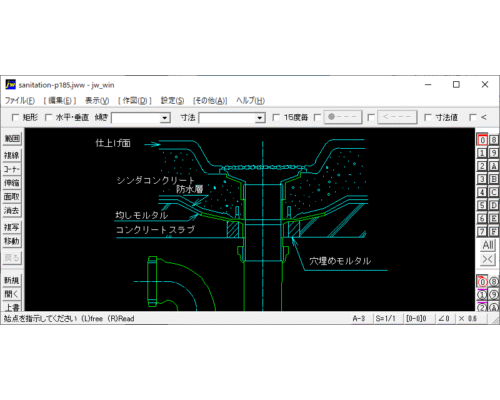Viewport: 500px width, 400px height.
Task: Open the その他(A) menu
Action: pyautogui.click(x=210, y=100)
